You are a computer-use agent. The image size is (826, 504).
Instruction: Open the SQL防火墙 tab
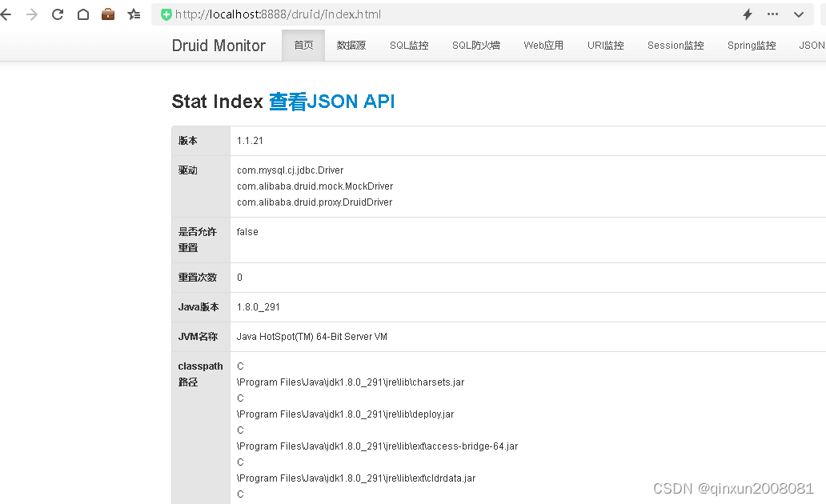[476, 46]
